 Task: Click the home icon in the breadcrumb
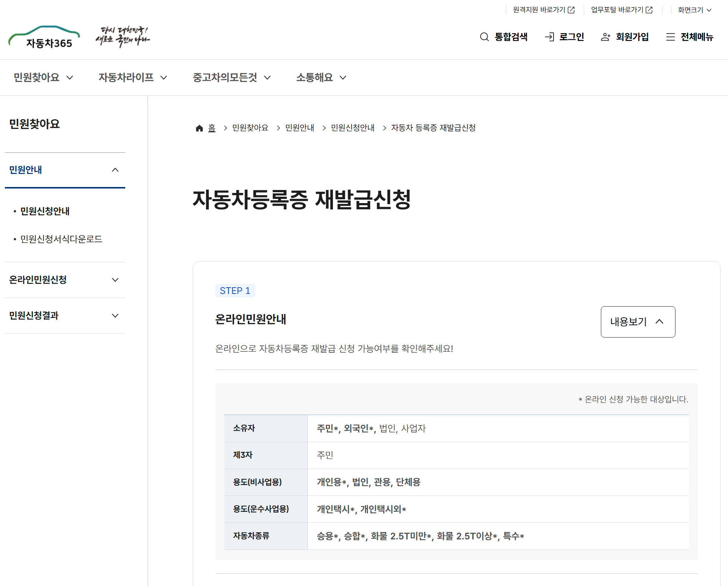[x=199, y=128]
